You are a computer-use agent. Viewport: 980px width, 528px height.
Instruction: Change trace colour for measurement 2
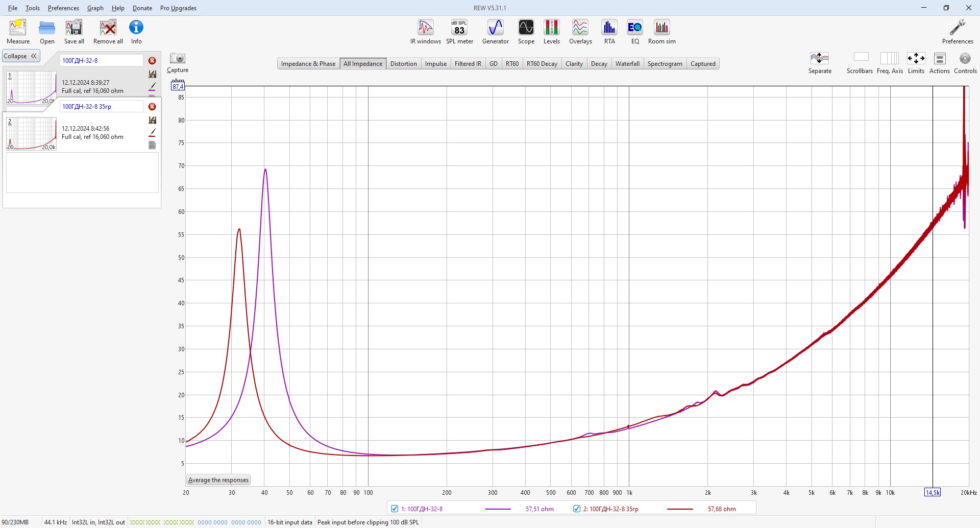click(152, 133)
